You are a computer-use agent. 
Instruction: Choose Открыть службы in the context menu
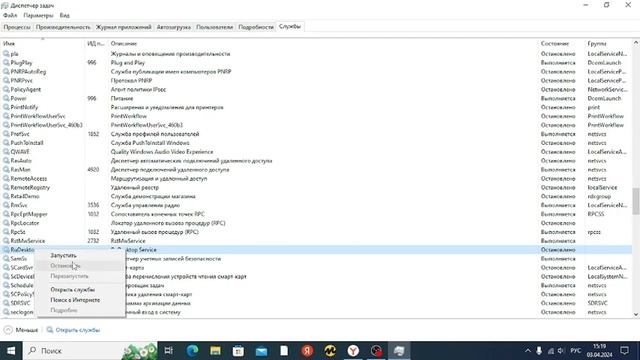[x=73, y=289]
